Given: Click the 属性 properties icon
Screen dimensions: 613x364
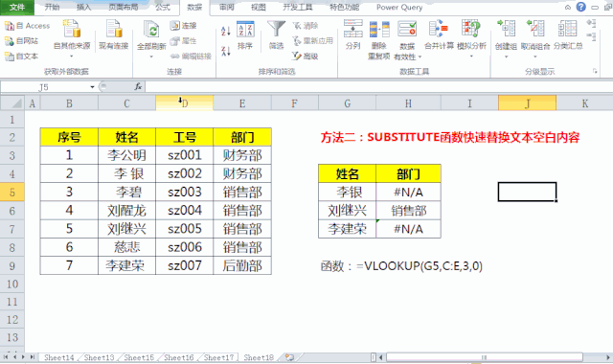Looking at the screenshot, I should point(174,41).
